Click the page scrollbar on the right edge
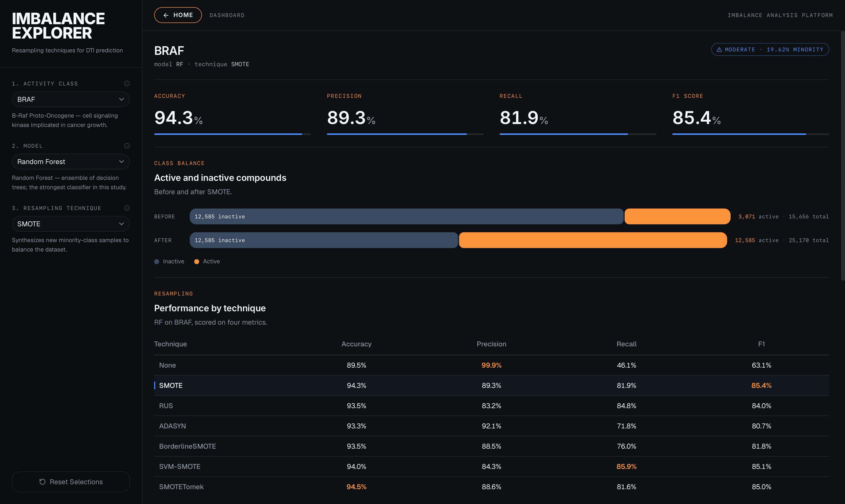The image size is (845, 504). 843,156
